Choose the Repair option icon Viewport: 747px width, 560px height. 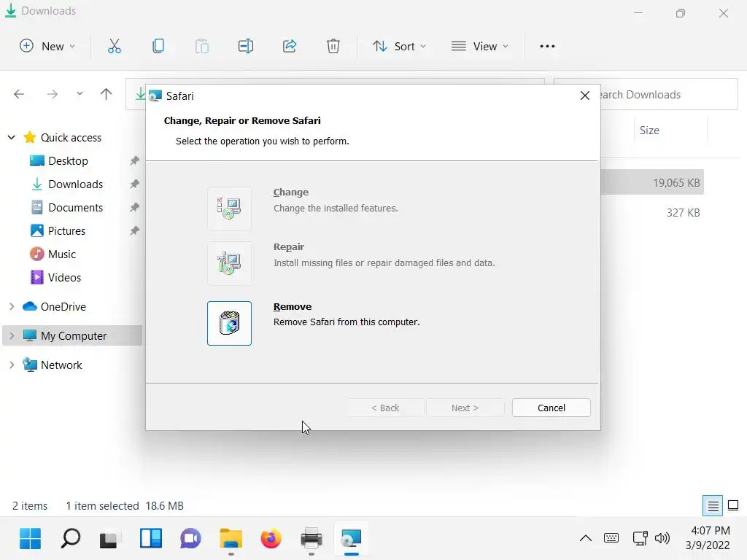229,262
